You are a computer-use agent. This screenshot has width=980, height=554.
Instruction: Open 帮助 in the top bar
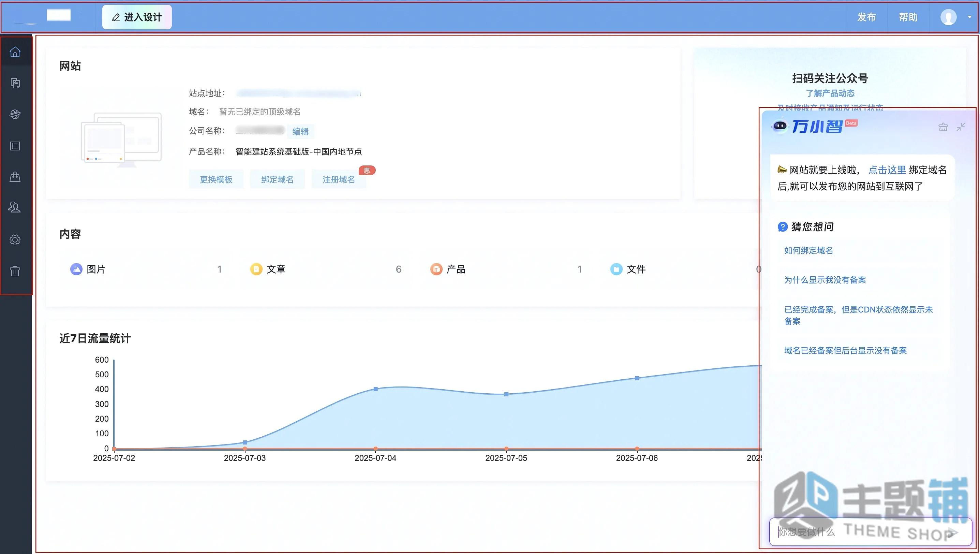tap(908, 17)
